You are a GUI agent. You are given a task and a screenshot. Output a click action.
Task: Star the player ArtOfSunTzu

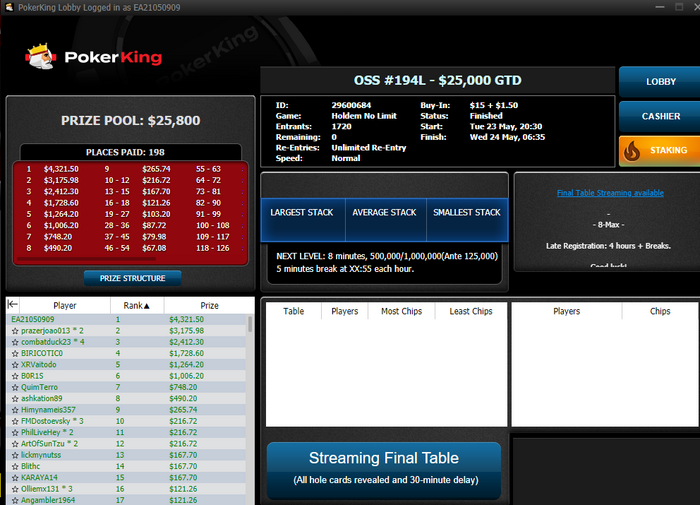15,444
